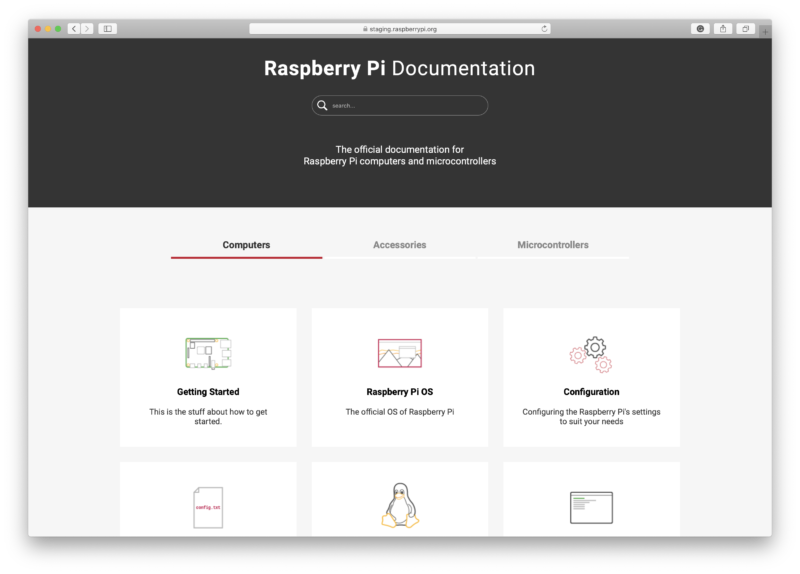Maximize the window with green button
This screenshot has width=800, height=574.
58,29
